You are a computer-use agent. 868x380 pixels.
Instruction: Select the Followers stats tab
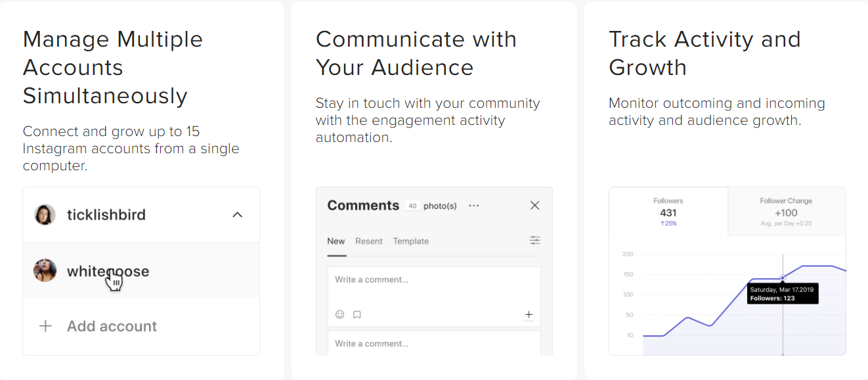[668, 212]
